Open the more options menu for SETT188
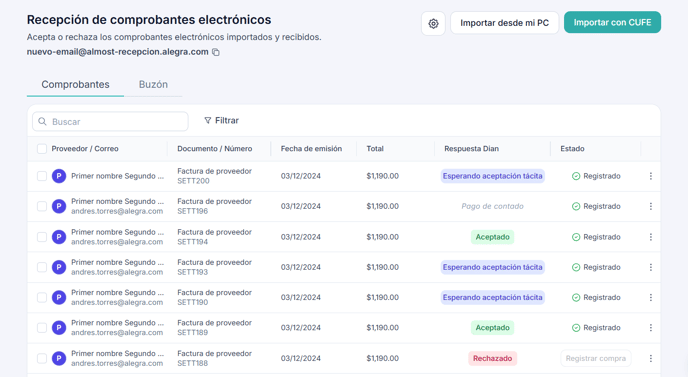This screenshot has width=688, height=377. pos(651,359)
